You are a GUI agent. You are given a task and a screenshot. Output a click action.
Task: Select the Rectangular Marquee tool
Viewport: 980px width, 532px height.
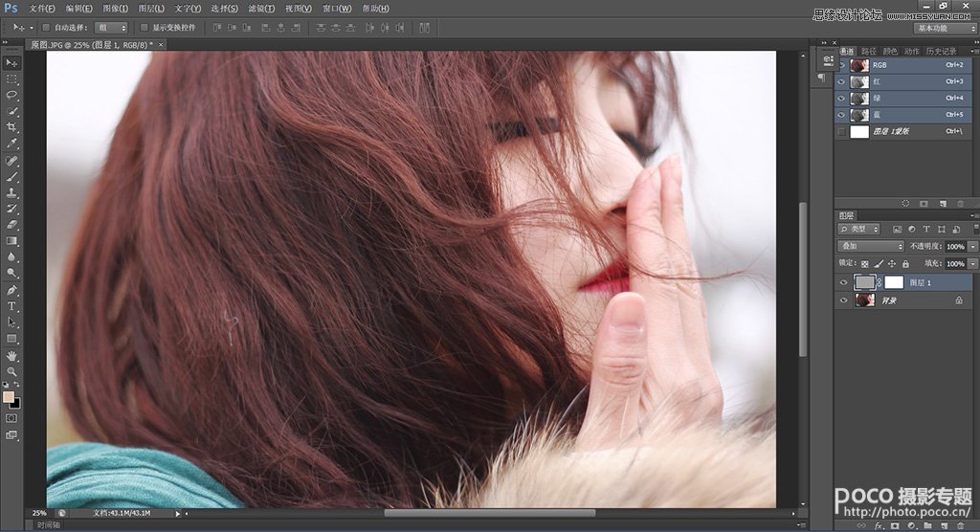click(x=11, y=79)
